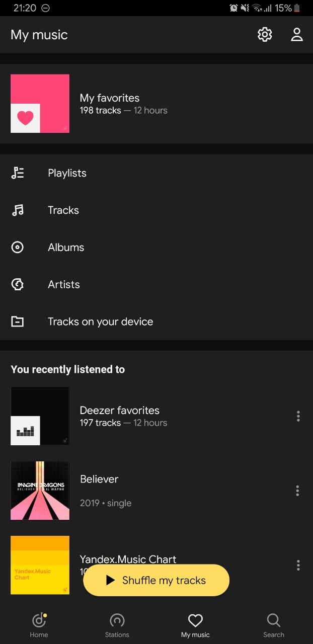Screen dimensions: 313x644
Task: Open Playlists section
Action: tap(156, 173)
